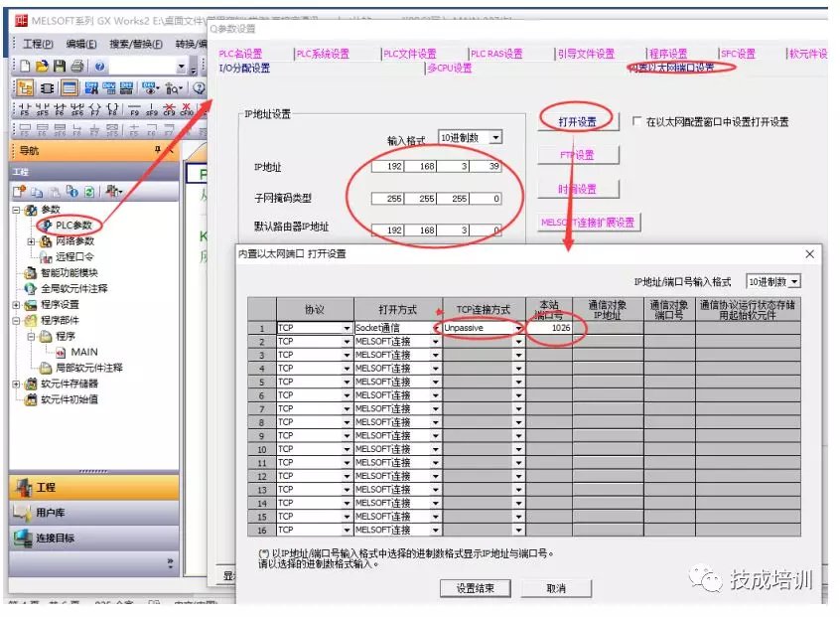
Task: Enable 在以太网配置窗口中设置打开设置 checkbox
Action: 636,122
